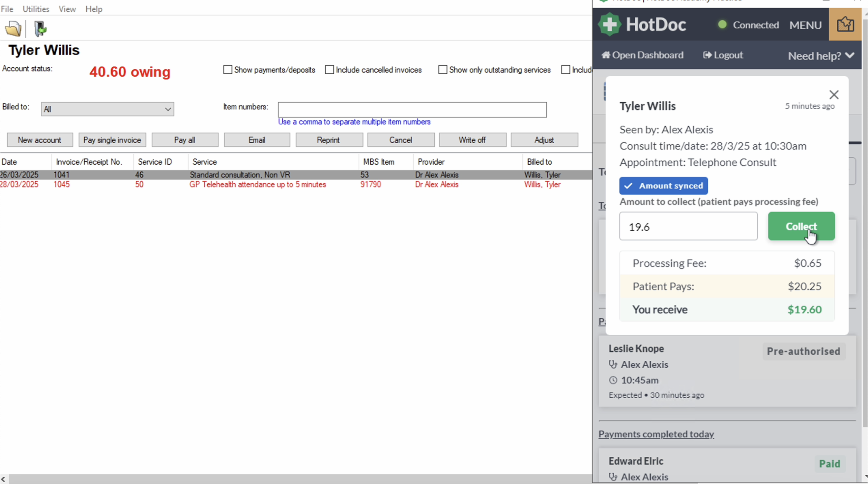868x484 pixels.
Task: Click the Pay all button
Action: click(185, 140)
